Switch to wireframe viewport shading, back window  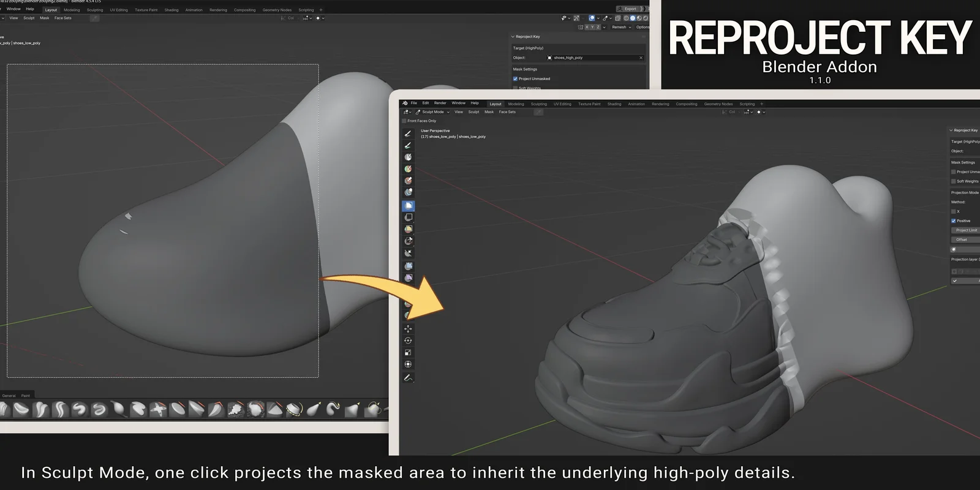pyautogui.click(x=626, y=18)
